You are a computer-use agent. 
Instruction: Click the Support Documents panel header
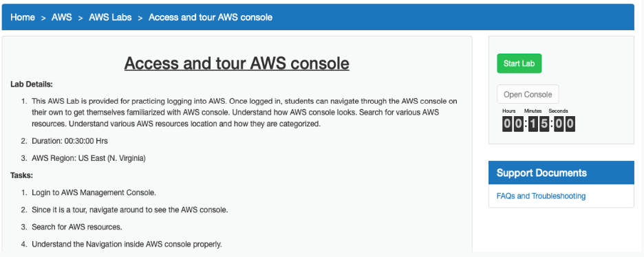click(561, 172)
